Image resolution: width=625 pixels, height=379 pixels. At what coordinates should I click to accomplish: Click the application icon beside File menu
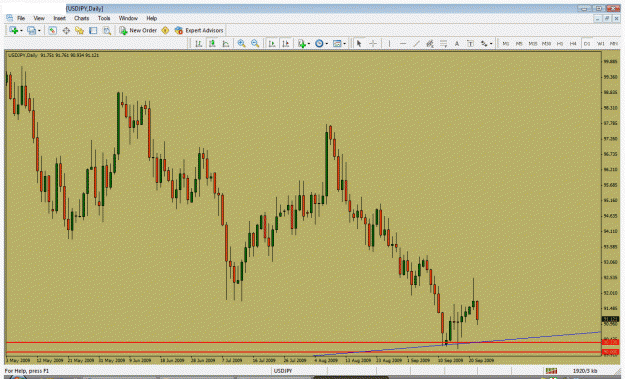tap(10, 18)
